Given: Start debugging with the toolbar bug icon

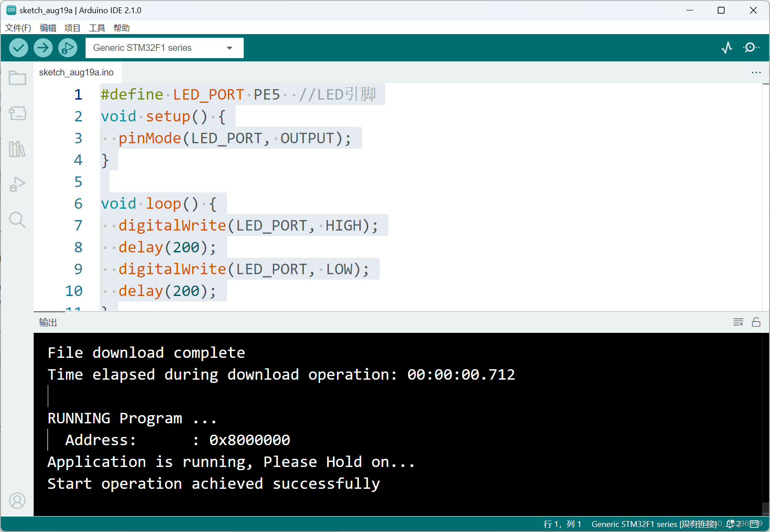Looking at the screenshot, I should click(x=67, y=48).
